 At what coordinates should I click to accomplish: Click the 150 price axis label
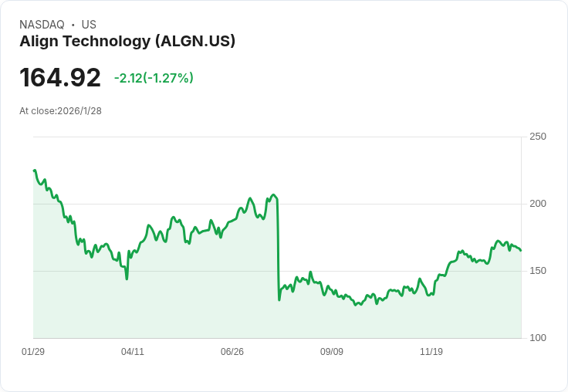538,271
